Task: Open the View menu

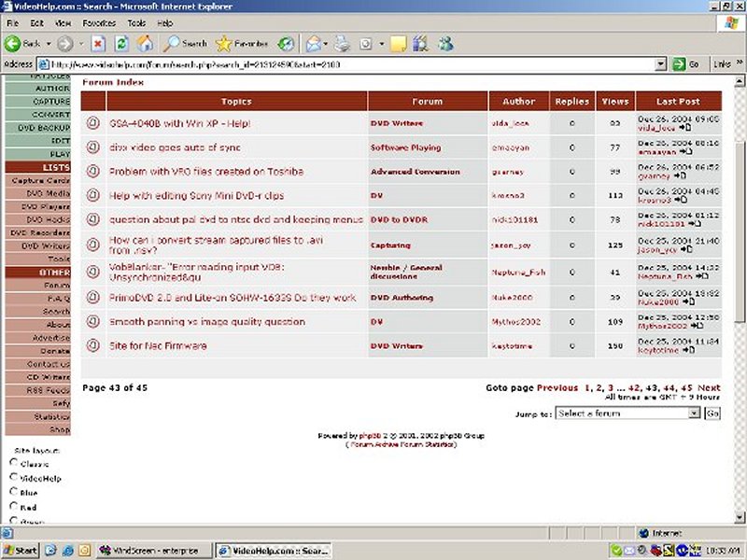Action: pos(63,22)
